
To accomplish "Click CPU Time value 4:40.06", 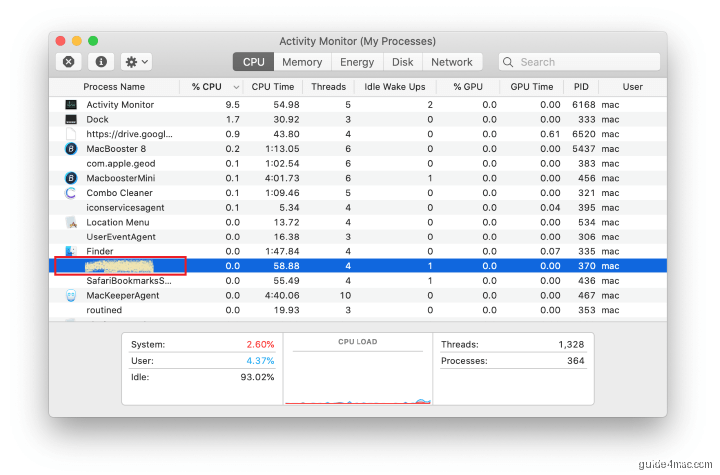I will pyautogui.click(x=282, y=295).
